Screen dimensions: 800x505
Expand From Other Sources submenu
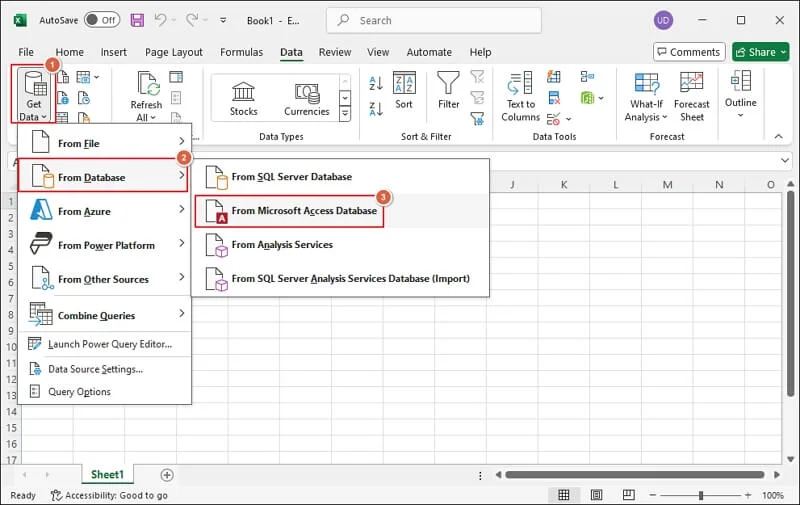pyautogui.click(x=105, y=279)
